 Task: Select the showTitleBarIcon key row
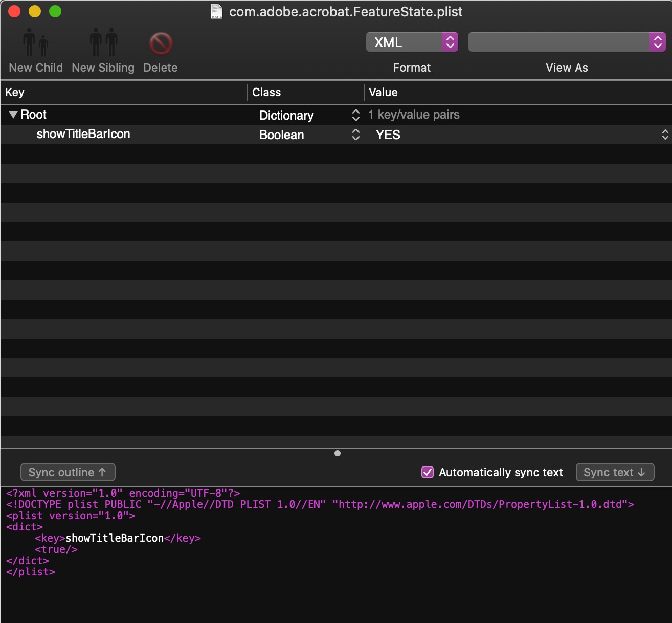coord(336,135)
